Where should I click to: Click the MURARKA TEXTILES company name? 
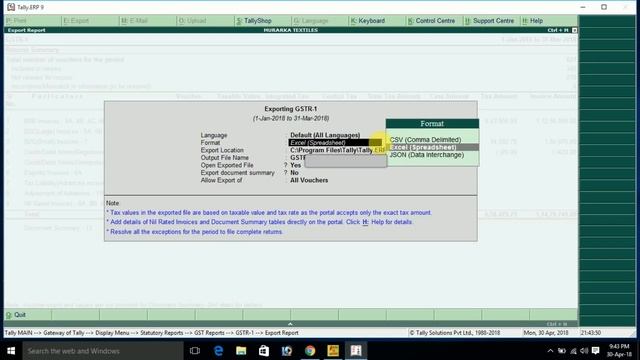tap(291, 30)
